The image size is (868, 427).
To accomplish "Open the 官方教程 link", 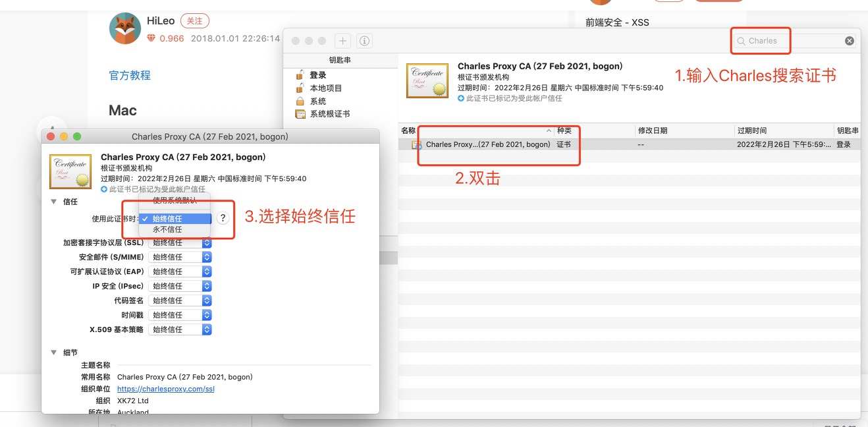I will pos(130,75).
